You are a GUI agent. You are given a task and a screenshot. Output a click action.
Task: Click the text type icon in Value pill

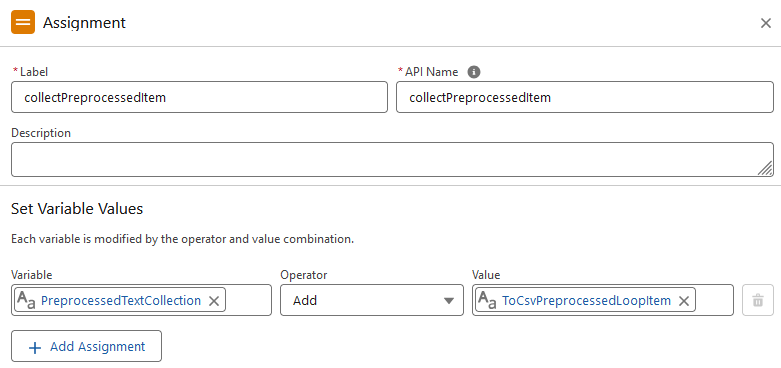(x=487, y=300)
